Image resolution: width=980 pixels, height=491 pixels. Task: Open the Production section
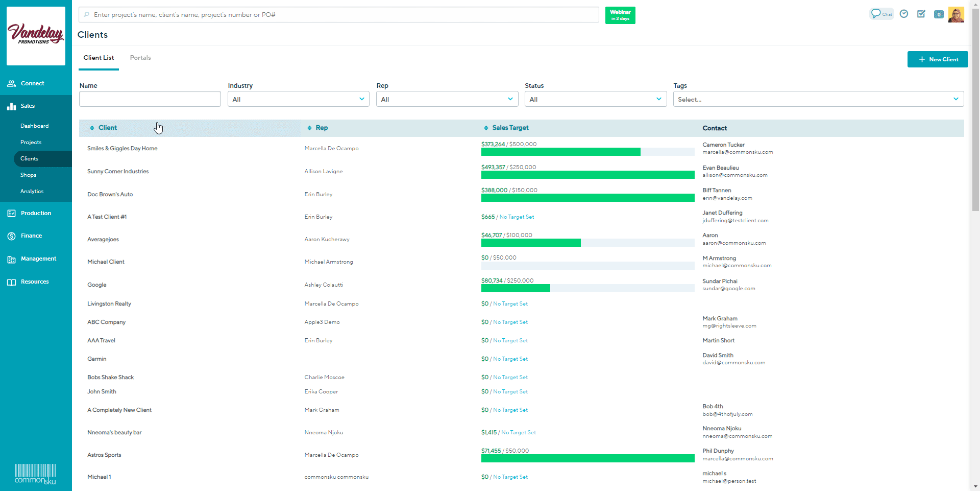coord(35,213)
